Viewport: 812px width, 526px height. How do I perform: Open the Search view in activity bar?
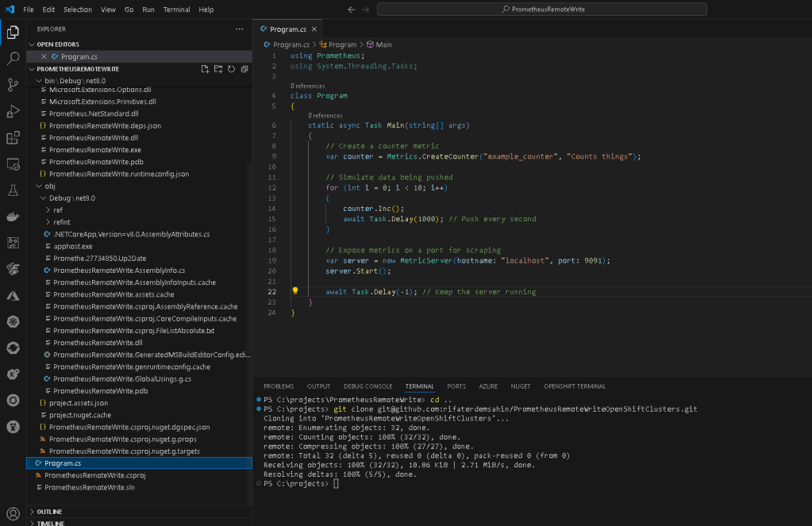13,59
